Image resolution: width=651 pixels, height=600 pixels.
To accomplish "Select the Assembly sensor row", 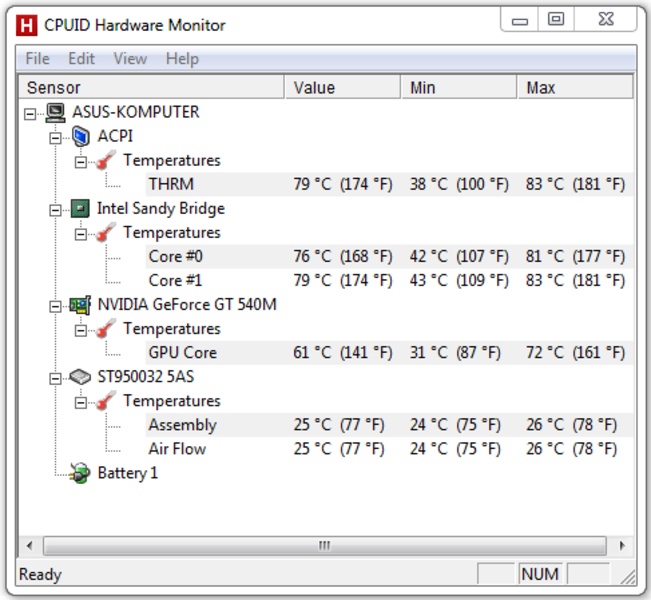I will pos(389,425).
